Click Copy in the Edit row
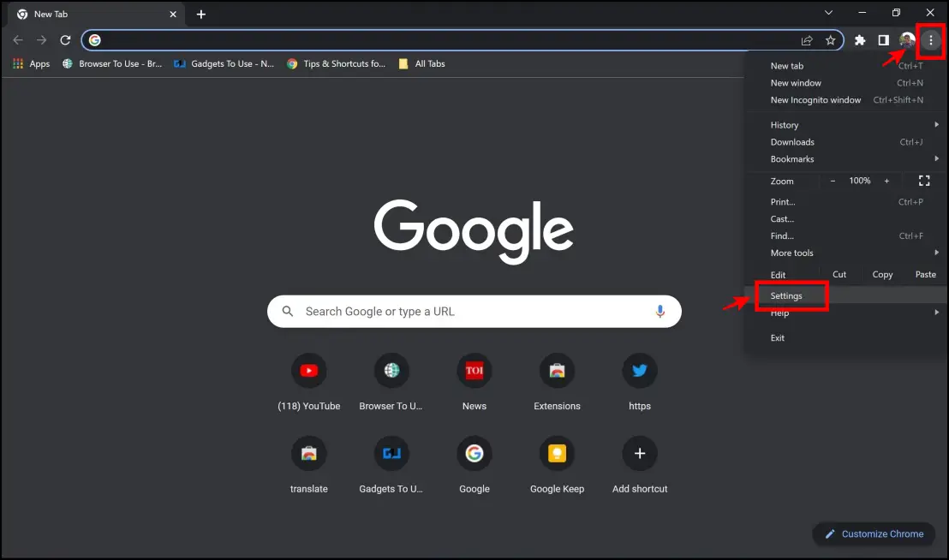 pyautogui.click(x=882, y=275)
